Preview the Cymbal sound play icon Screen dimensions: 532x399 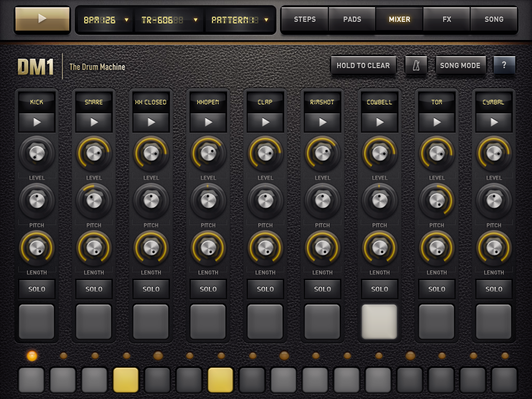coord(494,122)
